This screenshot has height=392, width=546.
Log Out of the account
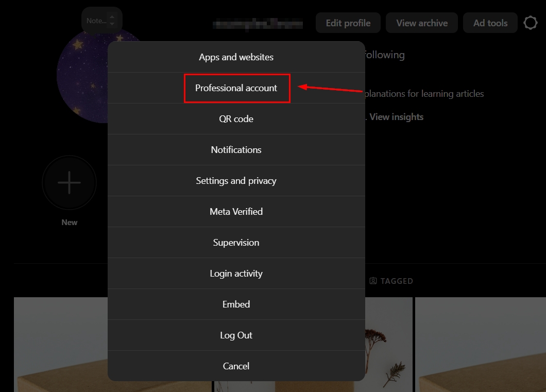(x=236, y=335)
